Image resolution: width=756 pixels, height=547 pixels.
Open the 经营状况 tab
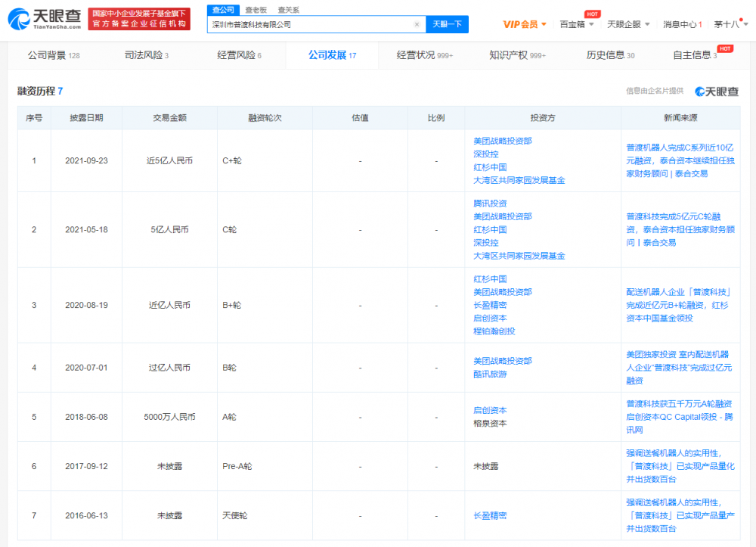[x=425, y=55]
